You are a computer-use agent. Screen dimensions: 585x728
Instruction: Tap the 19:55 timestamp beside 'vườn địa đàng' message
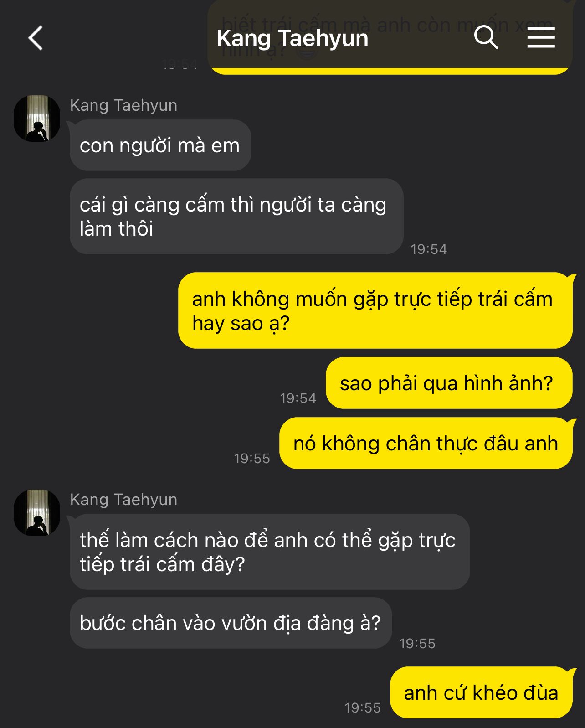coord(417,644)
